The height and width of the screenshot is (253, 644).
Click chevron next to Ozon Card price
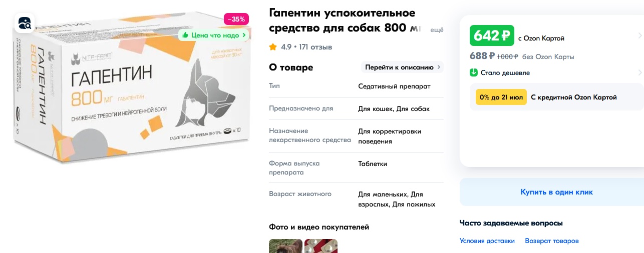[x=640, y=35]
